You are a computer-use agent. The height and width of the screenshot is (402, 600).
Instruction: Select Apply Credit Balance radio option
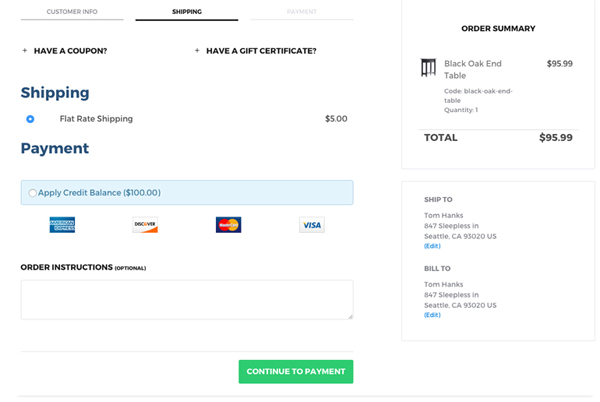[33, 193]
